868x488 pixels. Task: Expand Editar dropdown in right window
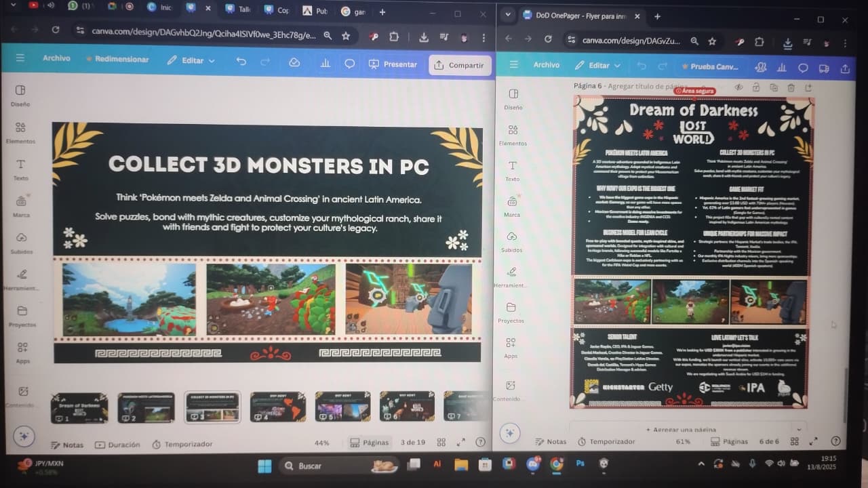(597, 66)
